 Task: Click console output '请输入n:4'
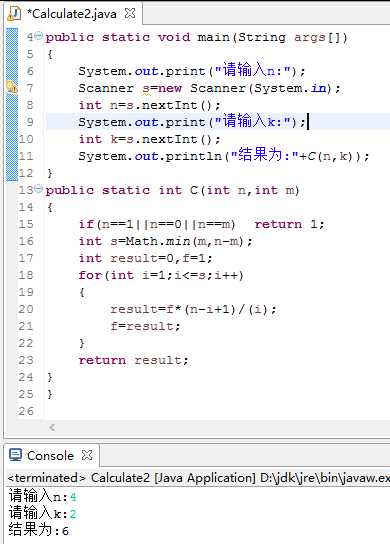[x=42, y=496]
